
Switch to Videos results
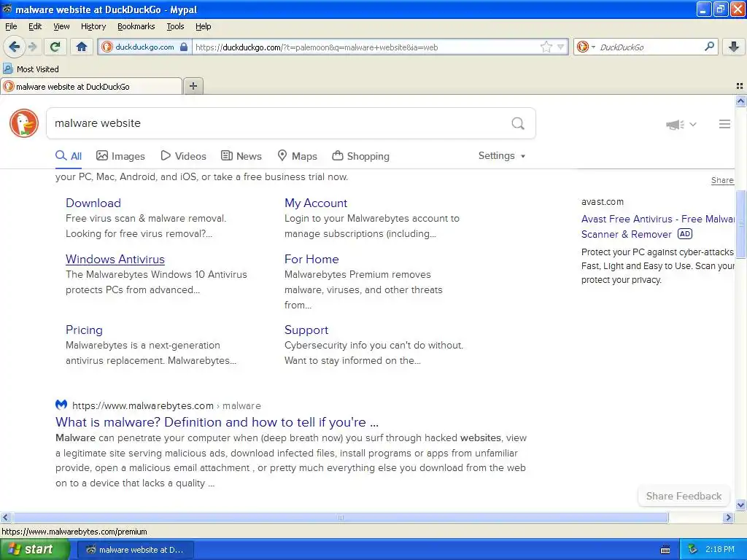tap(183, 156)
